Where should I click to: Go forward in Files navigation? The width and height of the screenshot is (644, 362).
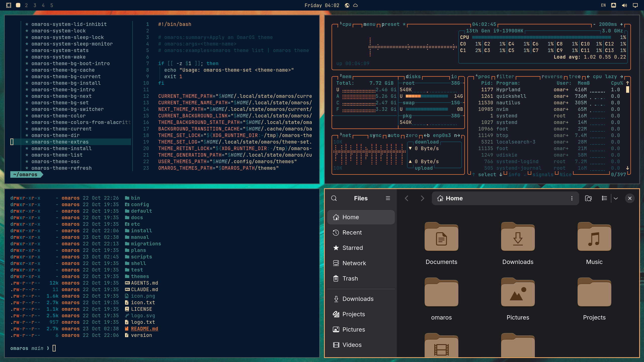click(422, 198)
